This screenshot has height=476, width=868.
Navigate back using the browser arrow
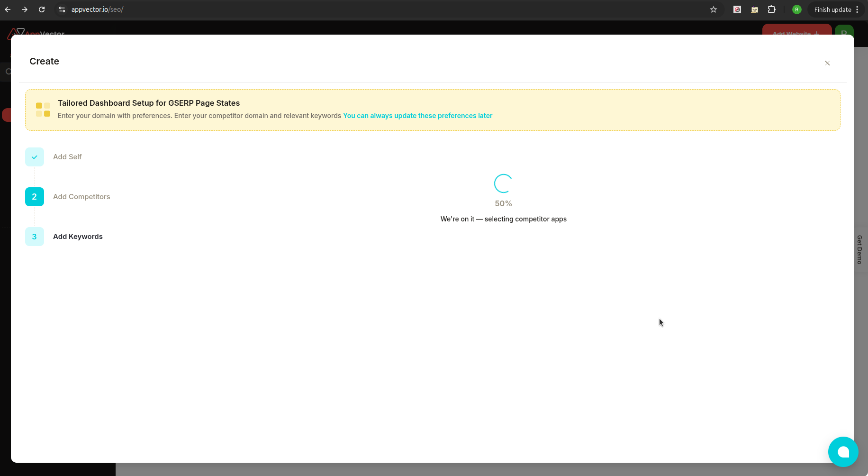(x=8, y=9)
